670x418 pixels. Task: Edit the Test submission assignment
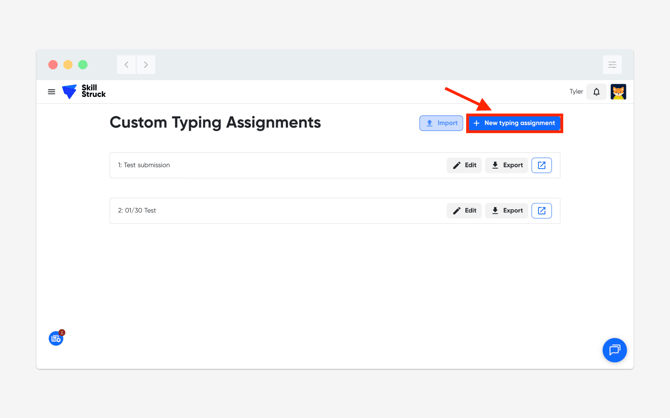point(464,165)
